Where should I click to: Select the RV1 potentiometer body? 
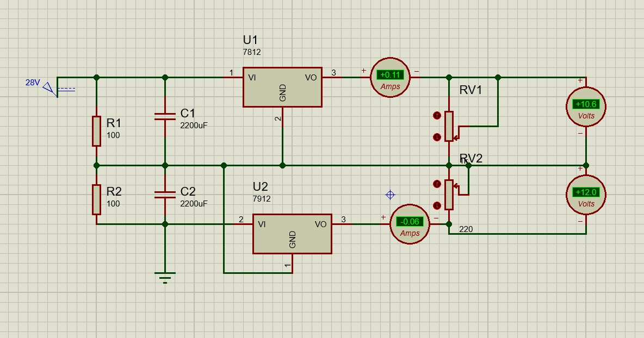click(x=449, y=126)
